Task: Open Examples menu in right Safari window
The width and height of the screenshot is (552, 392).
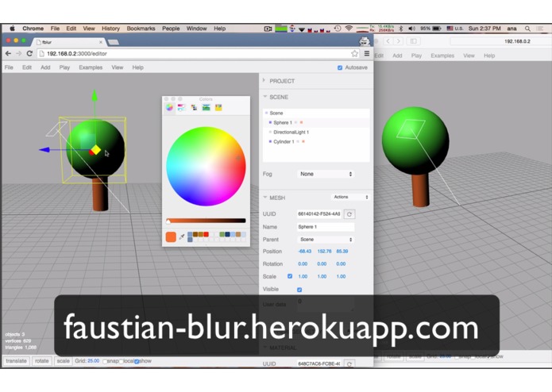Action: click(x=442, y=56)
